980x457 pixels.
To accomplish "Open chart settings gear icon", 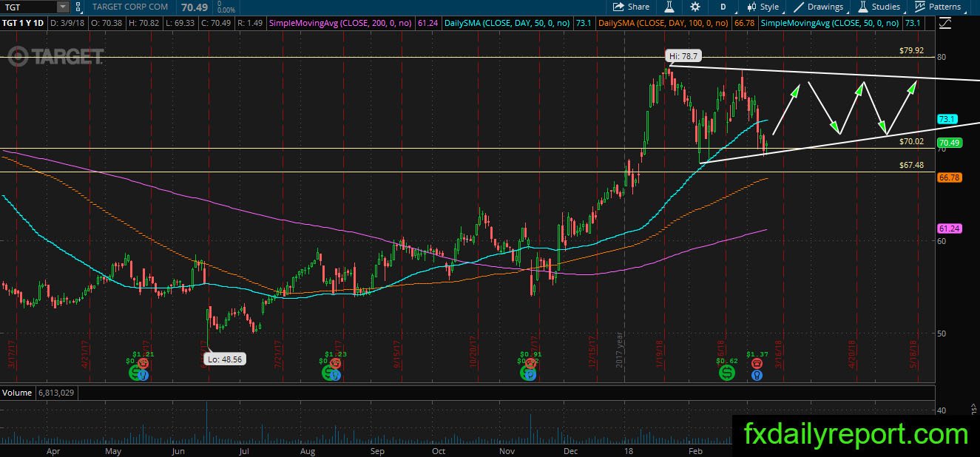I will 695,7.
